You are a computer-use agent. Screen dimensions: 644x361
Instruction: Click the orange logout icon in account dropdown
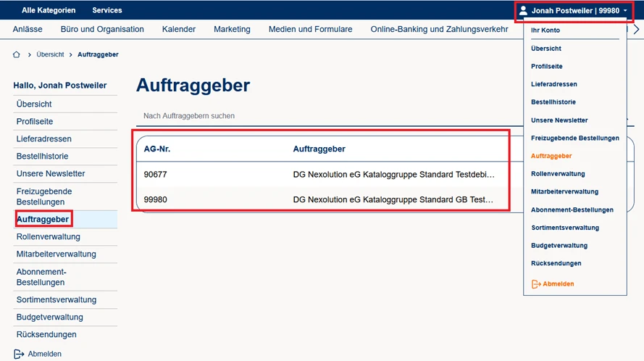(x=536, y=284)
